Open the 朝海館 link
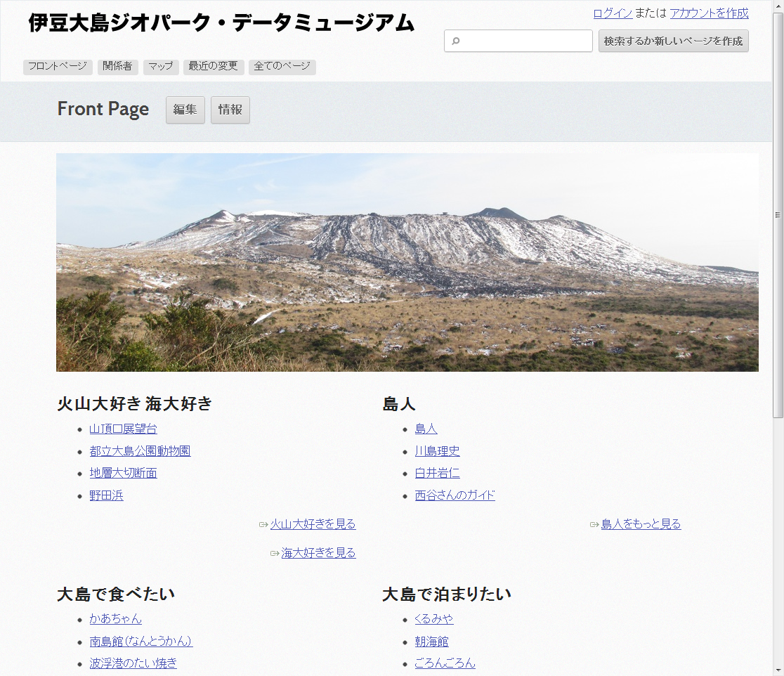This screenshot has height=676, width=784. coord(431,642)
